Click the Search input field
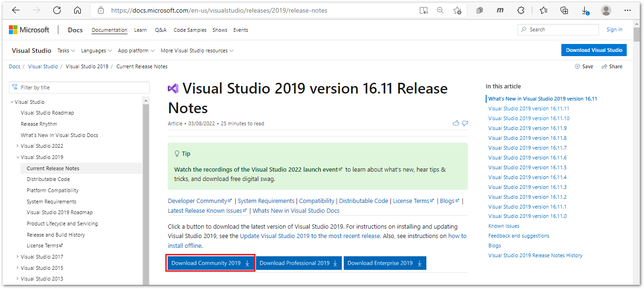 click(x=558, y=29)
